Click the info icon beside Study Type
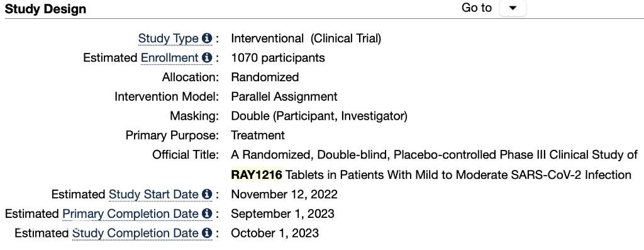Screen dimensions: 644x250 [x=207, y=38]
